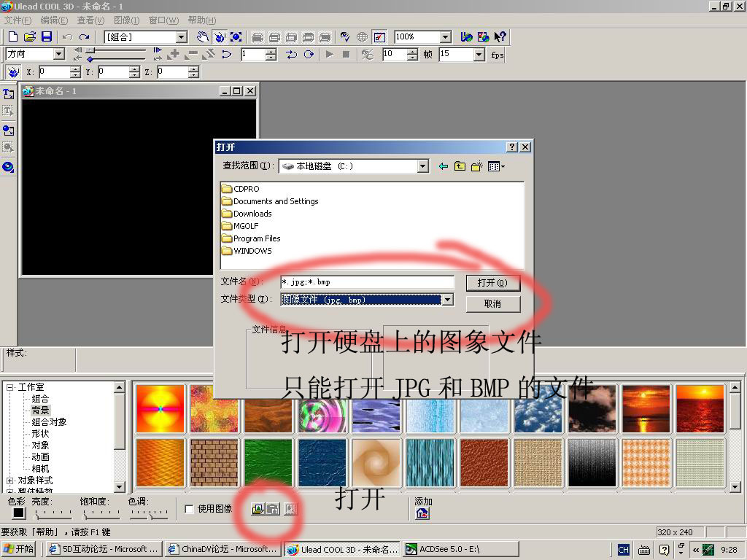747x560 pixels.
Task: Click the 取消 cancel button
Action: tap(492, 304)
